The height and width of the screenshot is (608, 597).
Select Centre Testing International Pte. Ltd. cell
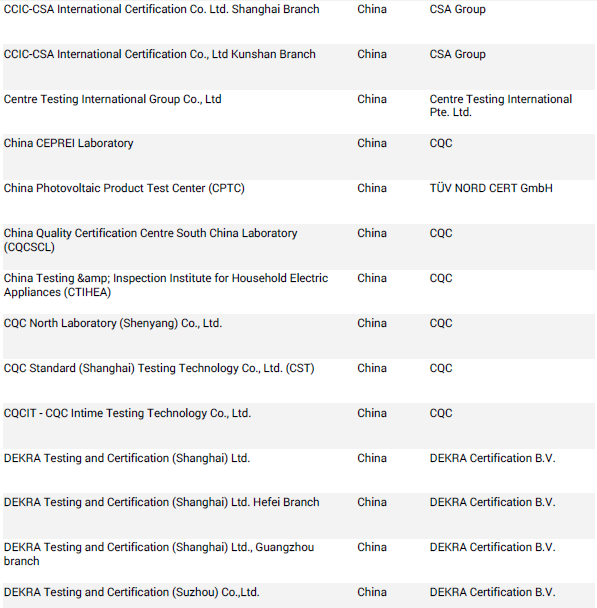point(500,105)
